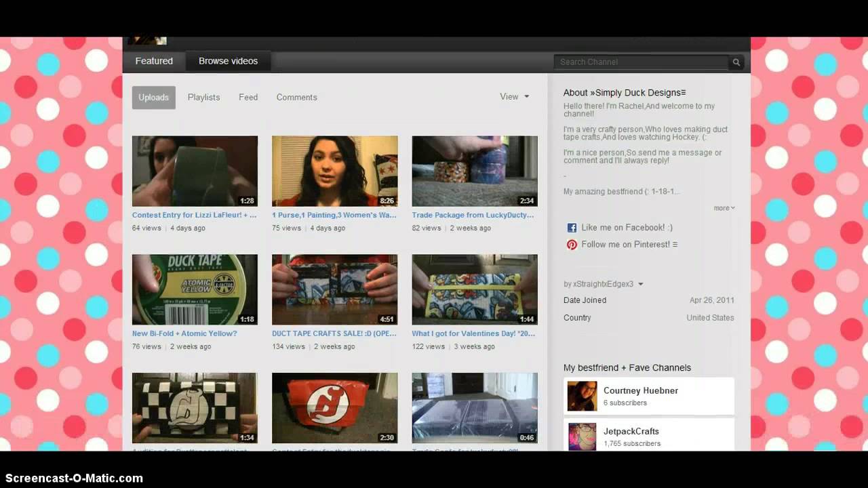Click the 1,765 subscribers text

click(632, 444)
